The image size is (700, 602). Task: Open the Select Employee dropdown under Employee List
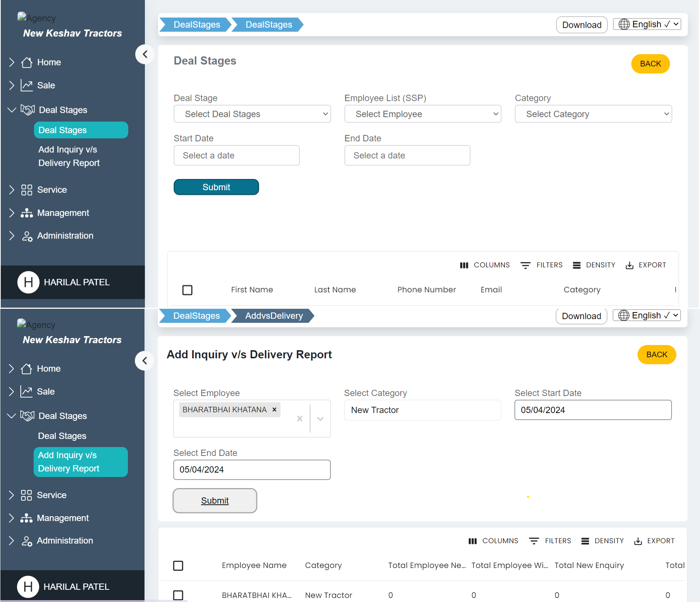(422, 114)
